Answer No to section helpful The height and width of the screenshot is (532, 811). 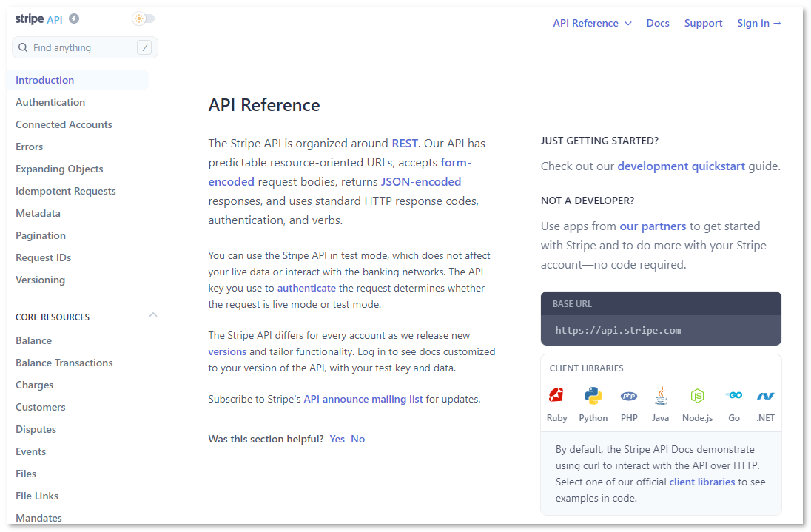(x=358, y=439)
